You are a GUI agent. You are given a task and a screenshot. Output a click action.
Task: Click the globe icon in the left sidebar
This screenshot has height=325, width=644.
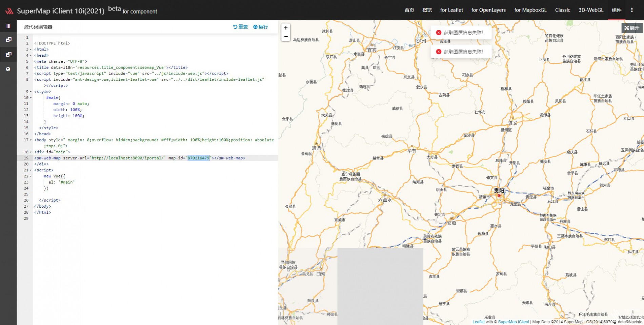pos(8,69)
